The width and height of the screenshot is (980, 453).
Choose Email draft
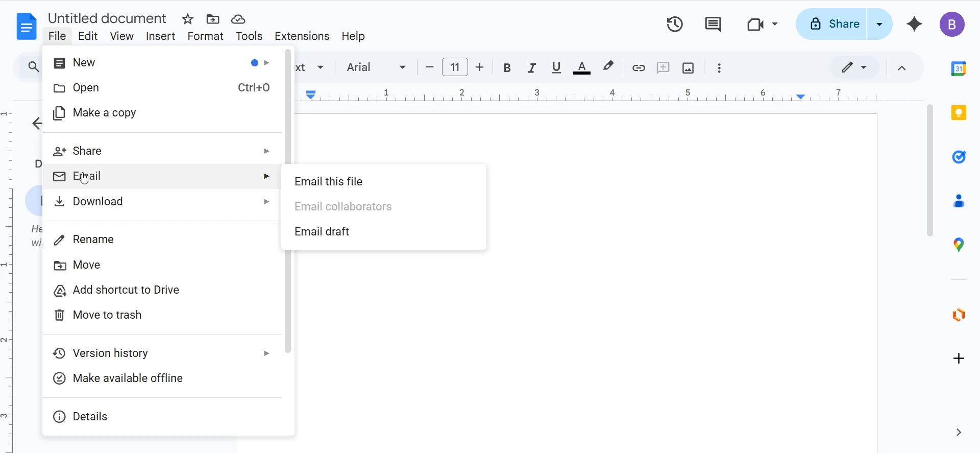coord(384,232)
